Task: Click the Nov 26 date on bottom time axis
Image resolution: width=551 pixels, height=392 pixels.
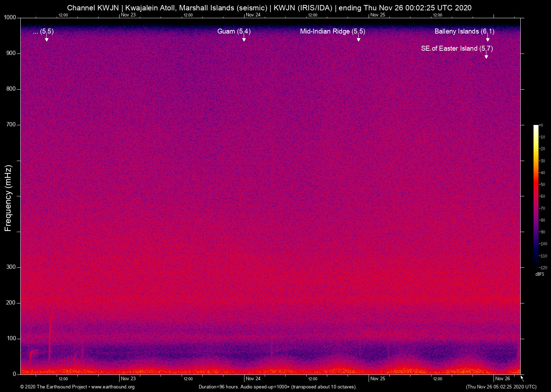Action: (502, 379)
